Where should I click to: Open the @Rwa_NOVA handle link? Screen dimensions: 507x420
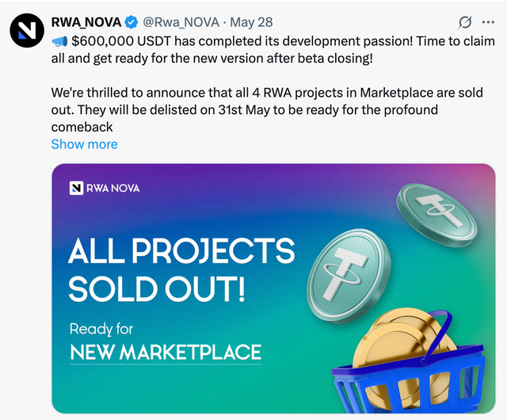click(x=181, y=22)
